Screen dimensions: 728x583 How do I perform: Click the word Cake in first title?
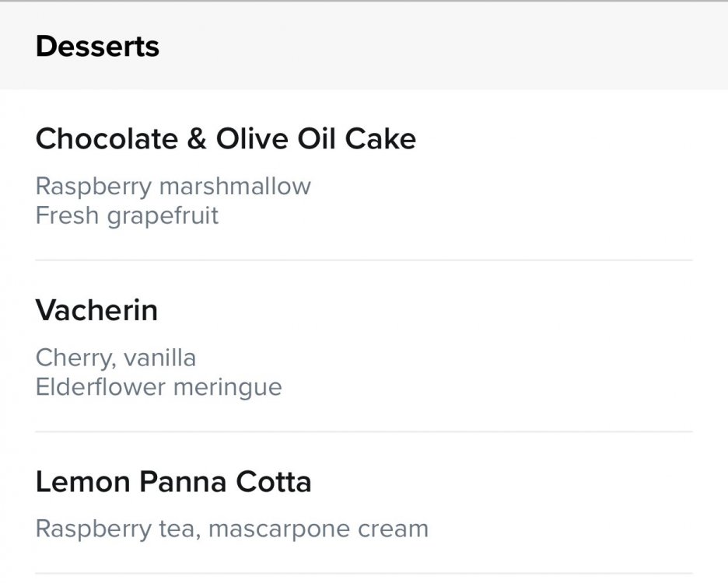380,139
